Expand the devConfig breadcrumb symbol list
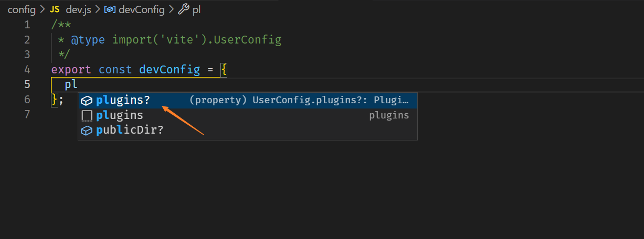The width and height of the screenshot is (644, 239). pos(141,9)
